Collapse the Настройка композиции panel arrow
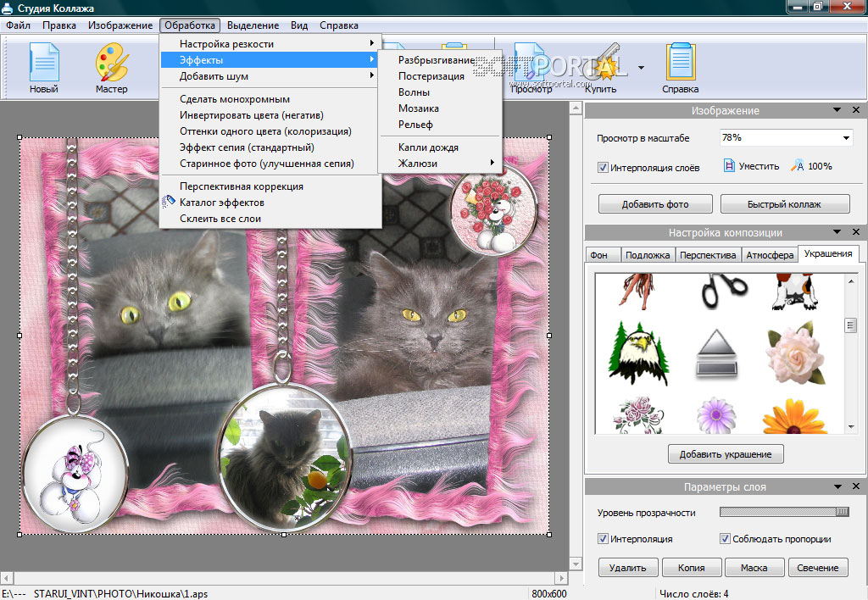This screenshot has width=868, height=600. coord(837,232)
